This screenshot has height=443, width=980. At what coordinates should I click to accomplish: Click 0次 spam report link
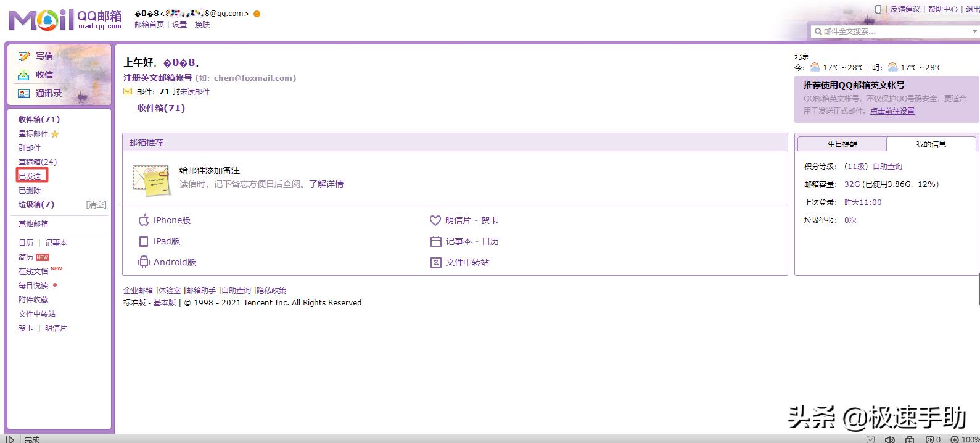(x=850, y=220)
